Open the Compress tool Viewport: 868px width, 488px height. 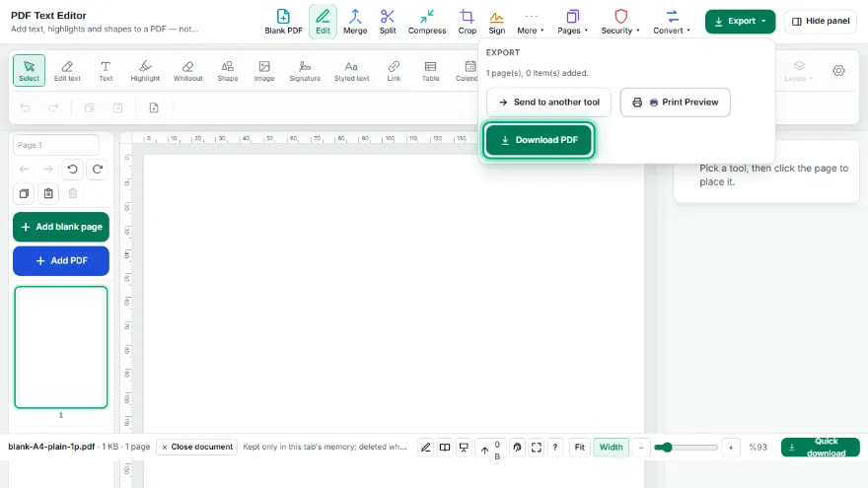click(x=427, y=22)
